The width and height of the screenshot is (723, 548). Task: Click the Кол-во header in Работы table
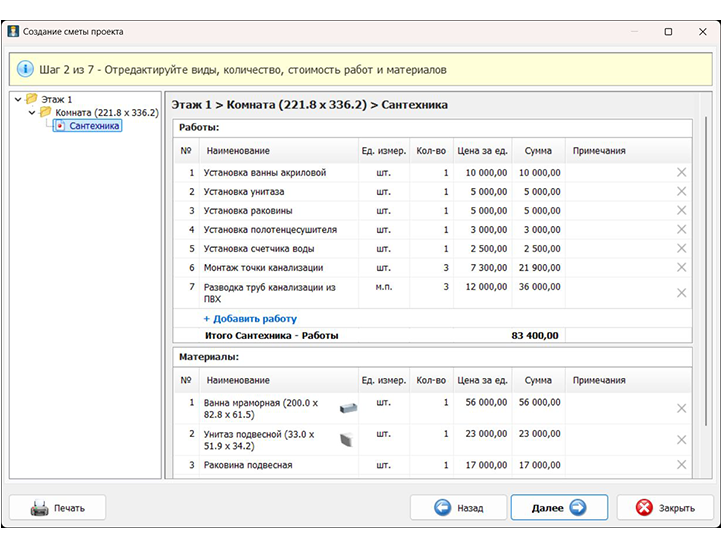pyautogui.click(x=431, y=151)
